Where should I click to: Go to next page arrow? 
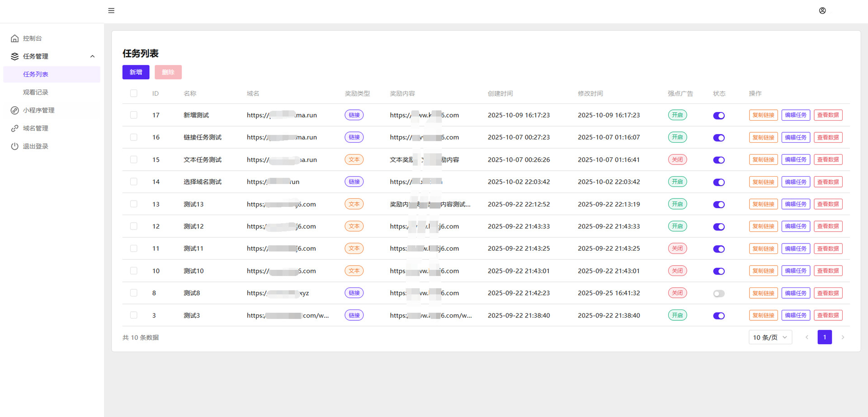coord(843,337)
